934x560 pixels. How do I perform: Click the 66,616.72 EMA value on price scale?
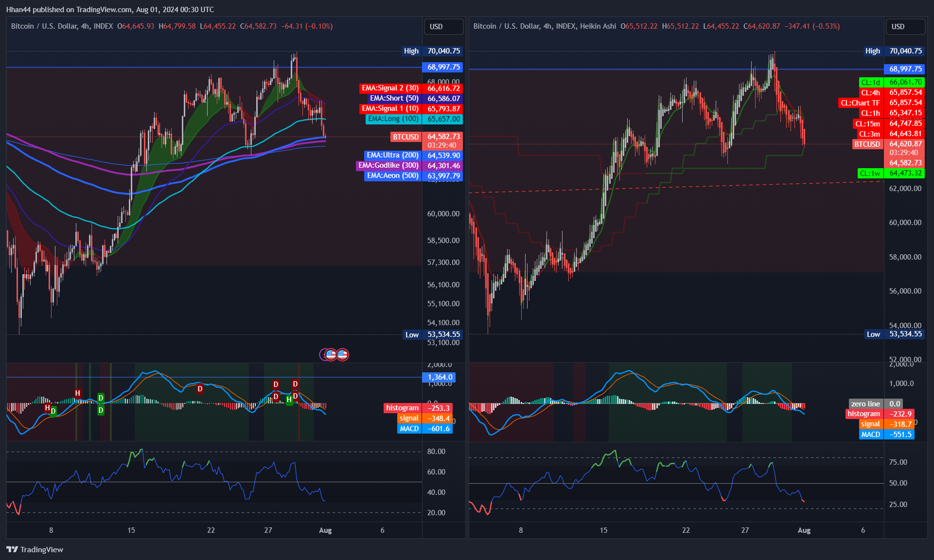(x=443, y=88)
